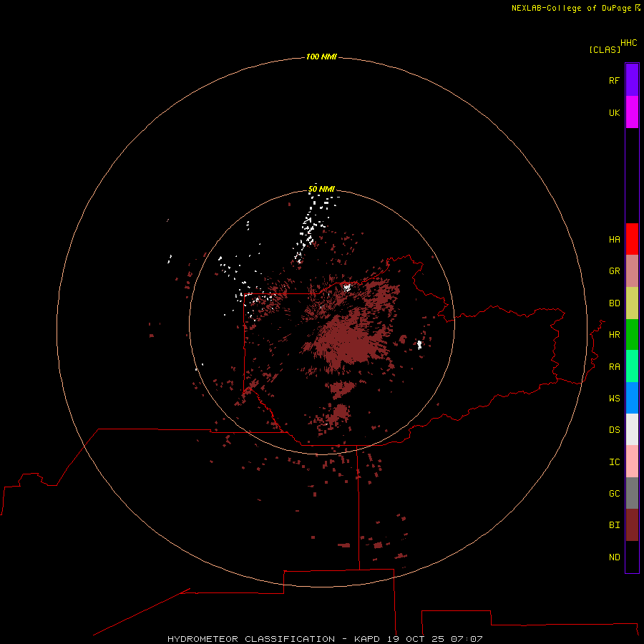The width and height of the screenshot is (644, 644).
Task: Click the 100 NMI range ring label
Action: pos(321,57)
